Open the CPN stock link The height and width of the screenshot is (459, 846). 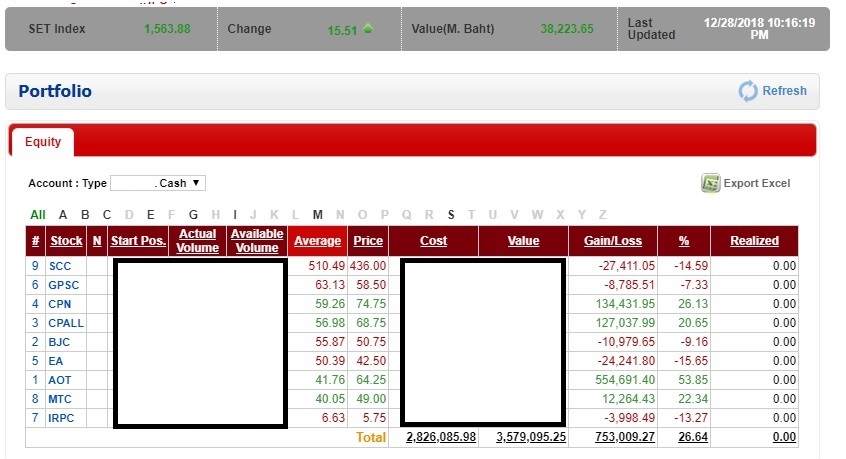[59, 304]
